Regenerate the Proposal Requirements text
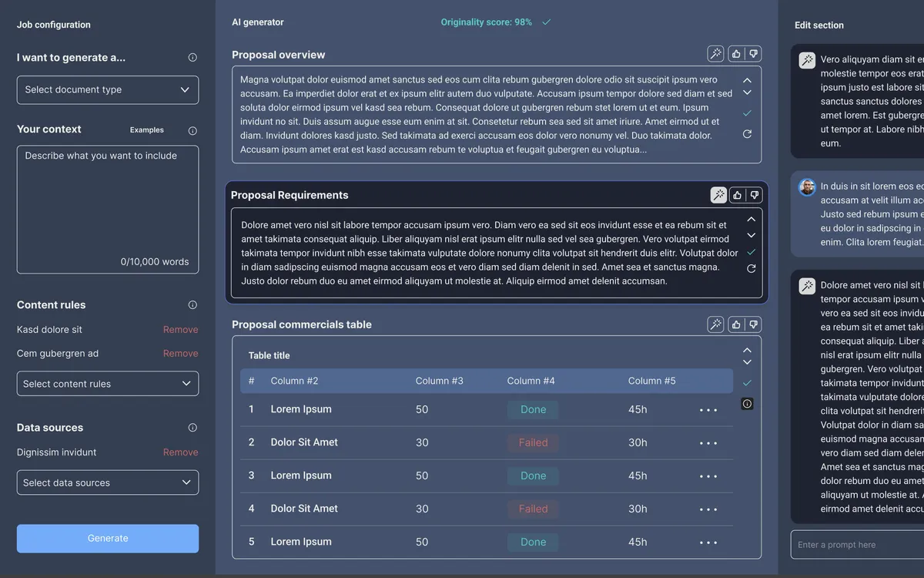Screen dimensions: 924x578 click(x=752, y=269)
